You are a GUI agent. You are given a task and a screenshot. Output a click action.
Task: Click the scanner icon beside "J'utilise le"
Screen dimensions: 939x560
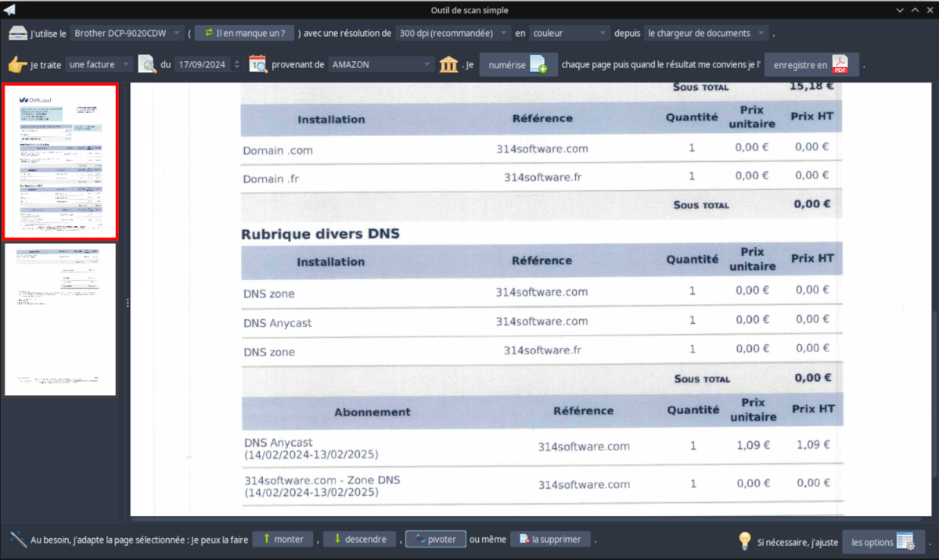[17, 33]
